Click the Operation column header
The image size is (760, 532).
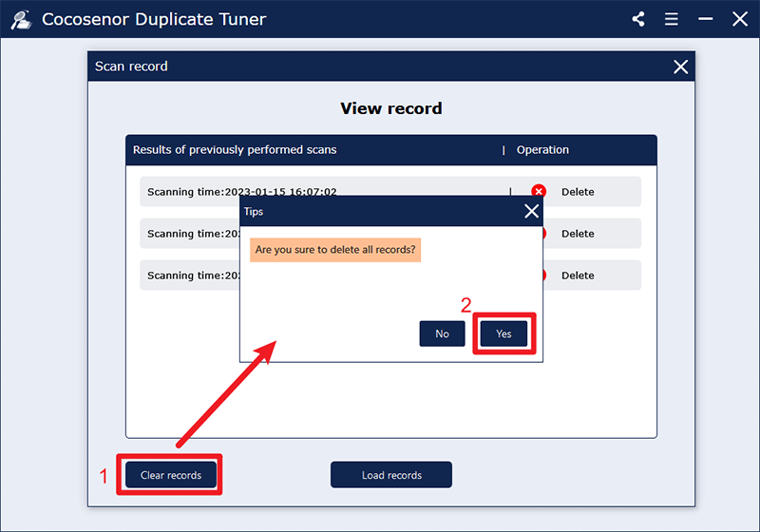(542, 150)
